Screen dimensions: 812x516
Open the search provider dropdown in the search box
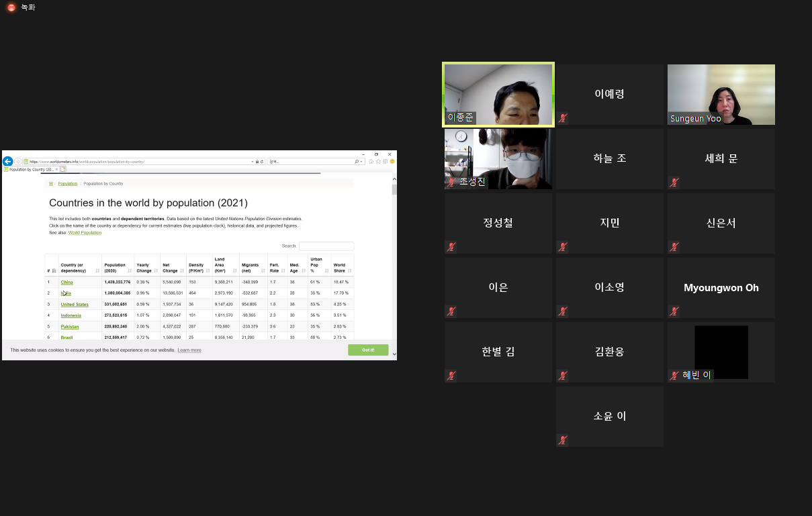pos(361,161)
